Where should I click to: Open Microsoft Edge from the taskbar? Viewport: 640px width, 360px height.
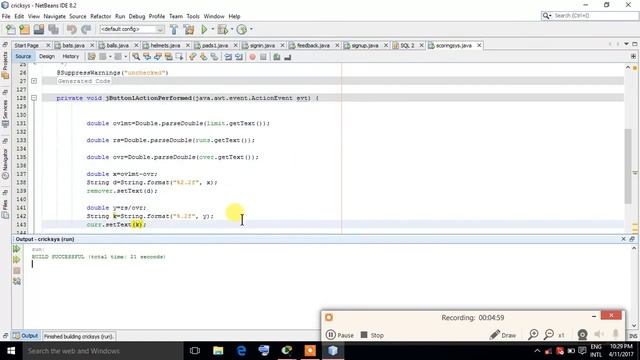[241, 351]
